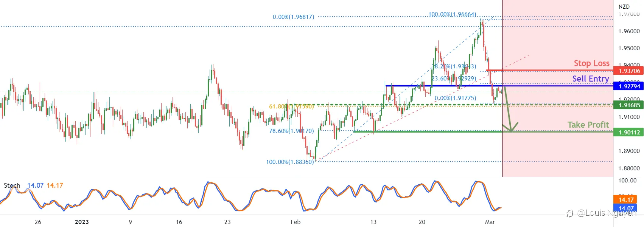This screenshot has height=227, width=644.
Task: Click the orange Stoch value 14.17 beside label
Action: 55,185
